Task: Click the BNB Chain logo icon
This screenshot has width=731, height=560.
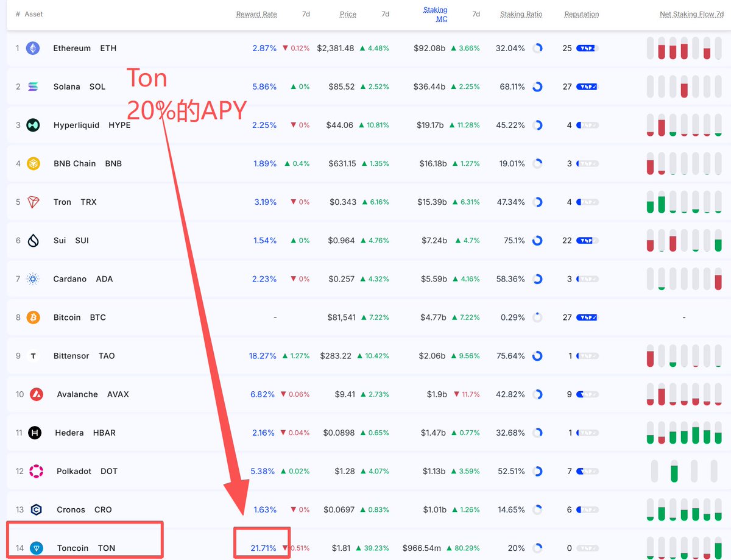Action: (33, 163)
